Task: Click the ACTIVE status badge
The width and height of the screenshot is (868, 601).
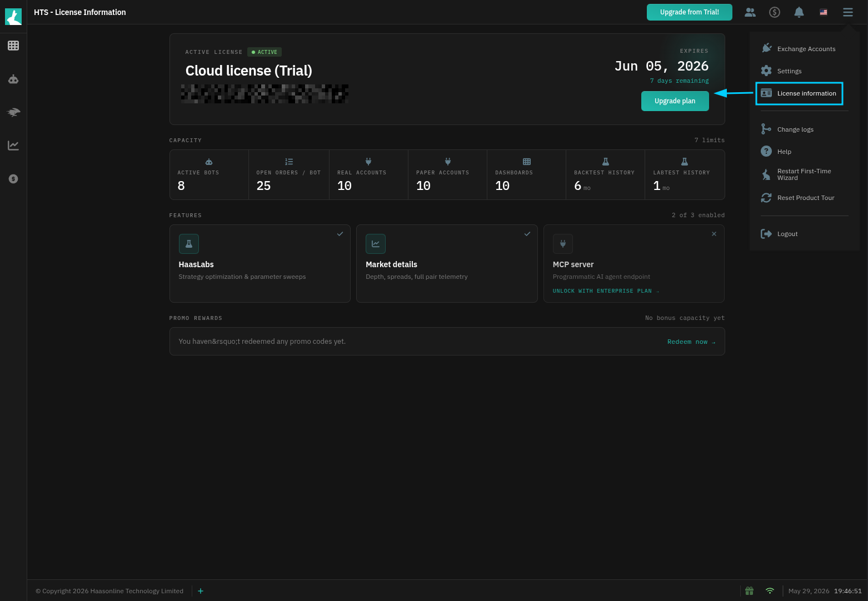Action: point(265,52)
